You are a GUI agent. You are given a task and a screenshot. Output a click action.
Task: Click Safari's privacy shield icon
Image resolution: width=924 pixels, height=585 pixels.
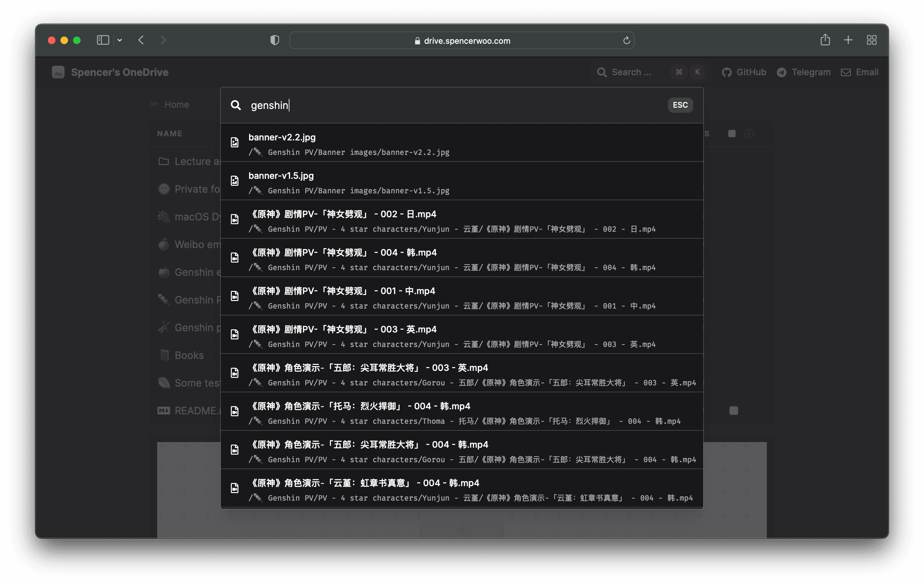275,40
